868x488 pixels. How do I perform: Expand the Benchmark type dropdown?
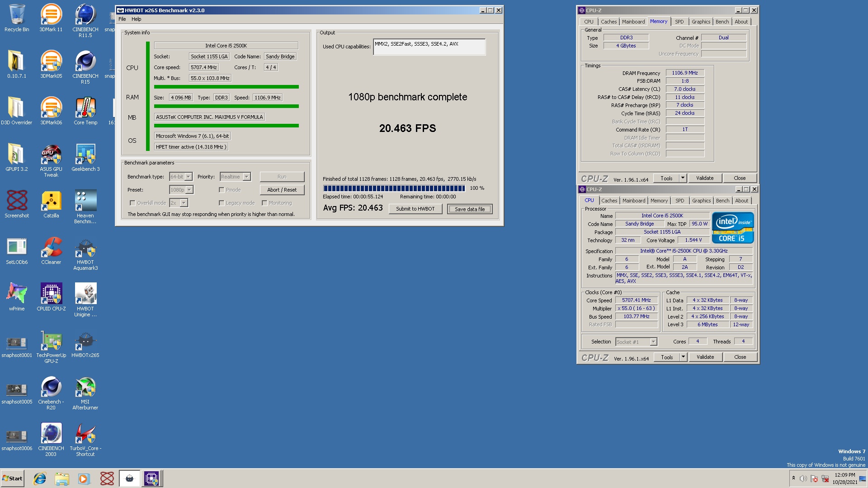click(189, 177)
